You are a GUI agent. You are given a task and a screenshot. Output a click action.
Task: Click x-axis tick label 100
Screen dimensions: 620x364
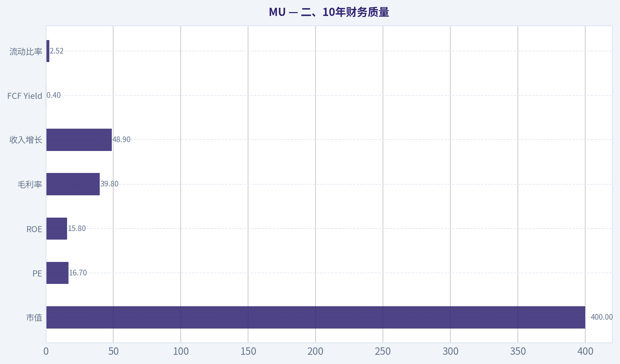coord(181,351)
